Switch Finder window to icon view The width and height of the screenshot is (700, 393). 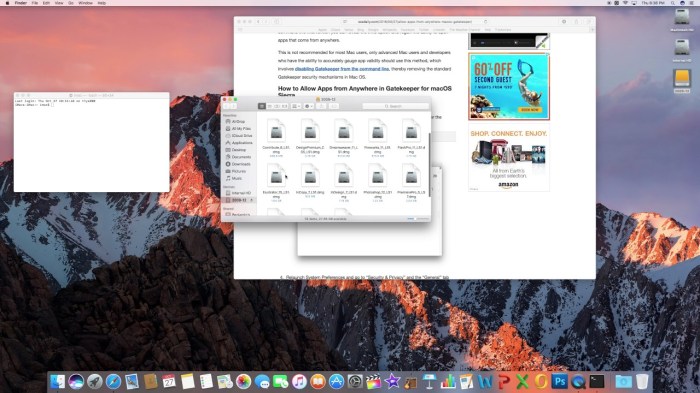coord(262,106)
